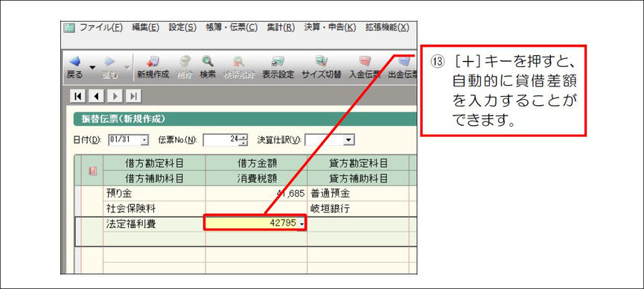Open the dropdown arrow beside 戻る
The width and height of the screenshot is (644, 289).
click(x=92, y=67)
